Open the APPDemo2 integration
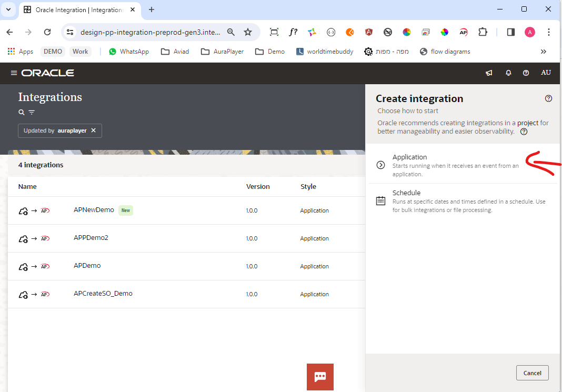The image size is (562, 392). (x=91, y=238)
